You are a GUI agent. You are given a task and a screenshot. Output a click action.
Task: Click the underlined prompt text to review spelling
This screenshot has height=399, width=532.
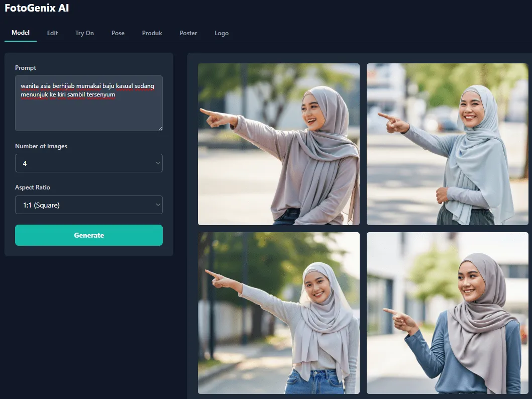pyautogui.click(x=87, y=86)
